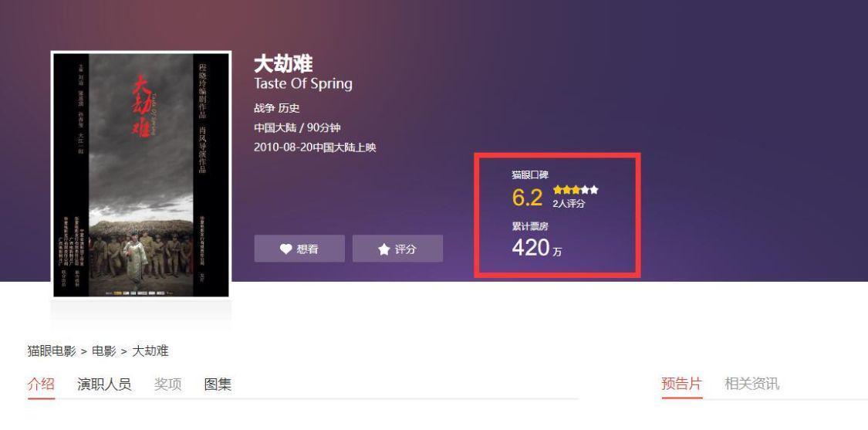
Task: Go to 猫眼电影 breadcrumb link
Action: click(x=52, y=350)
